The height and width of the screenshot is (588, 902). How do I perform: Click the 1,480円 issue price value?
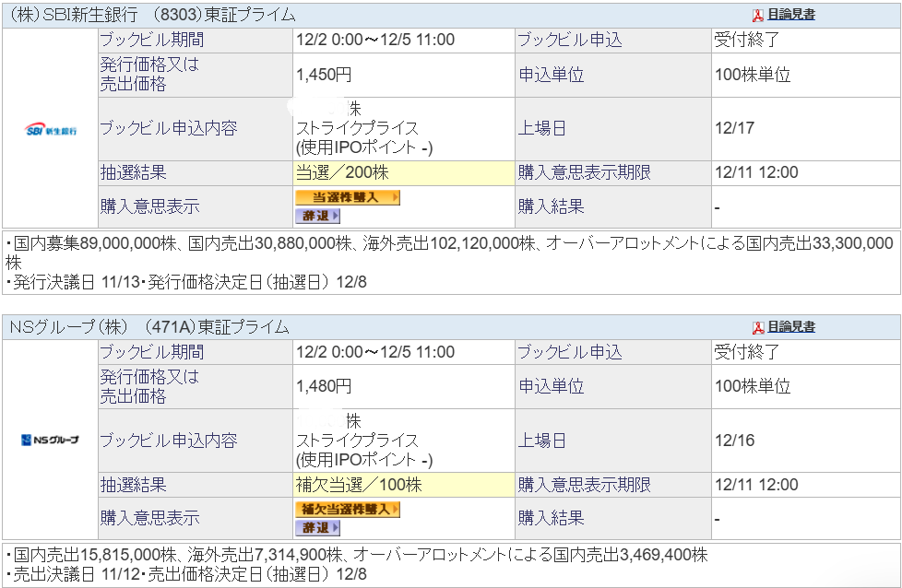[x=324, y=386]
